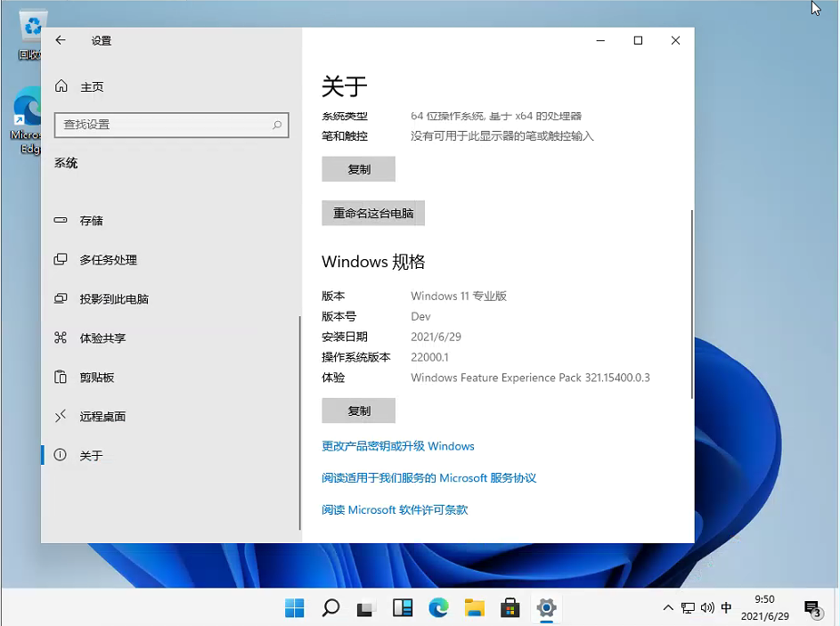
Task: Select 体验共享 sidebar item
Action: (x=102, y=337)
